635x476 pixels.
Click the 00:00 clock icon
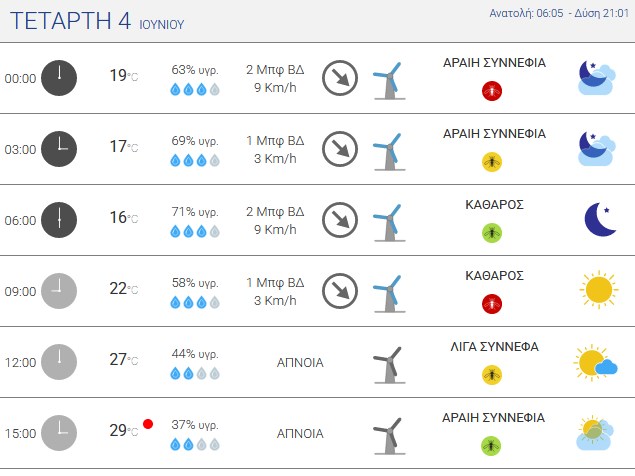[59, 78]
